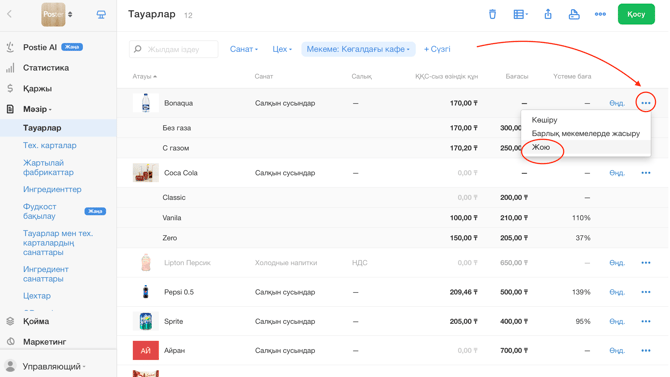
Task: Open Статистика section
Action: (x=46, y=68)
